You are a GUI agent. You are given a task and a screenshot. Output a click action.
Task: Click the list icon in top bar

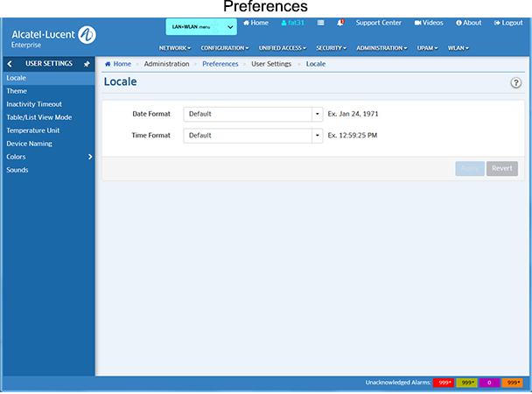[321, 23]
